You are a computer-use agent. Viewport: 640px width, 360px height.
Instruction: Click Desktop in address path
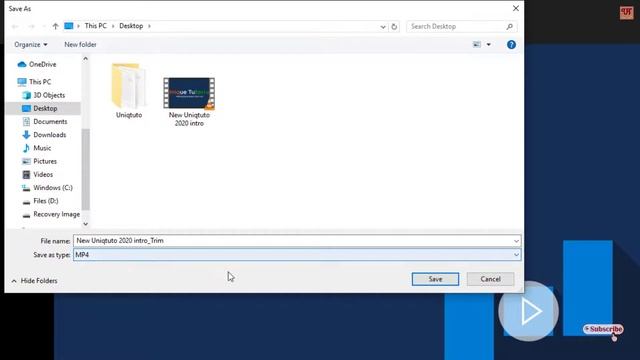point(131,26)
